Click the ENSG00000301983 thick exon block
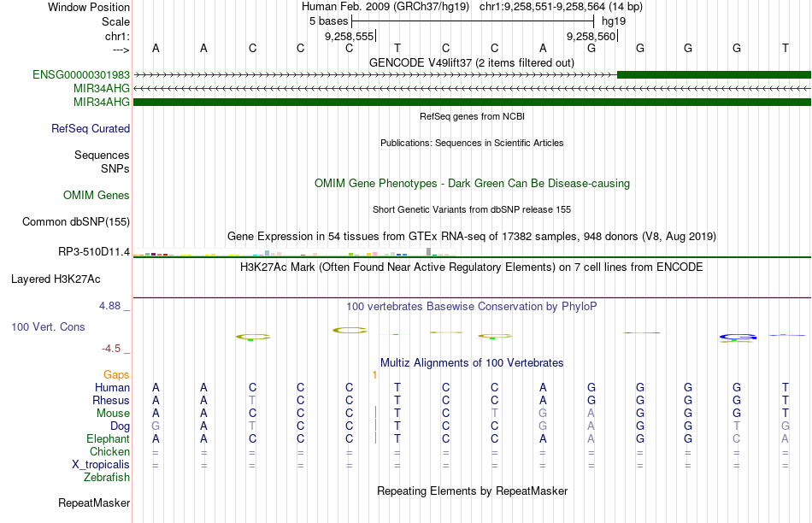This screenshot has width=812, height=523. [714, 74]
